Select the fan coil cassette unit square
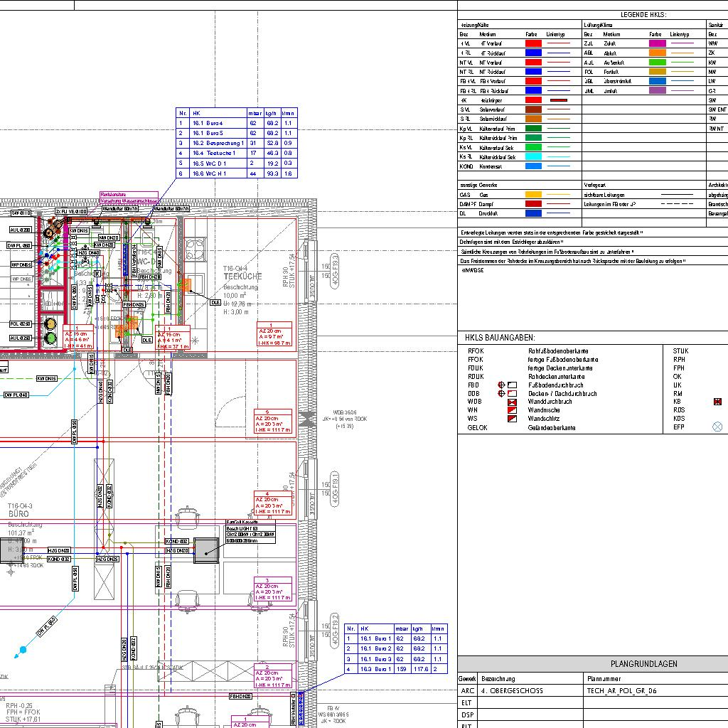The width and height of the screenshot is (728, 728). tap(207, 549)
